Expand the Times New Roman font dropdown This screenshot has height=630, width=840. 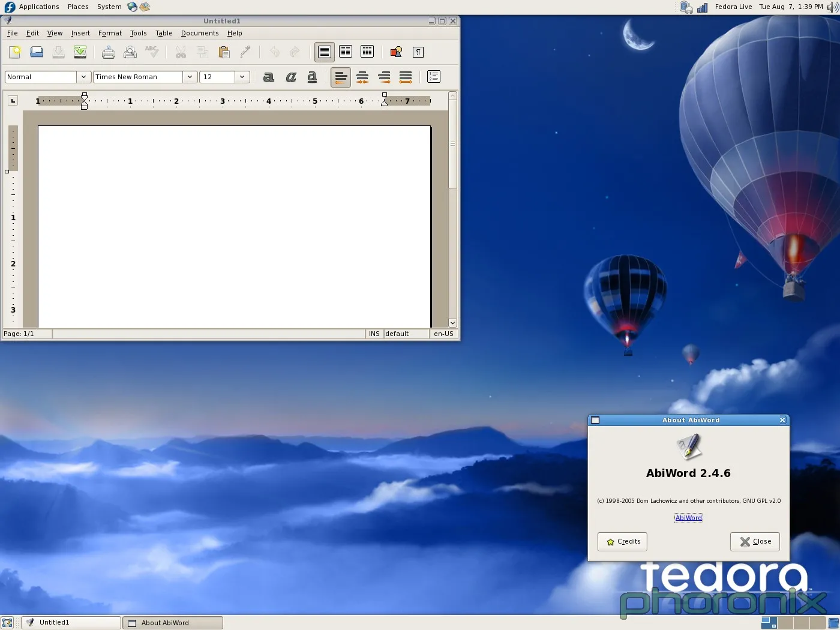(190, 77)
